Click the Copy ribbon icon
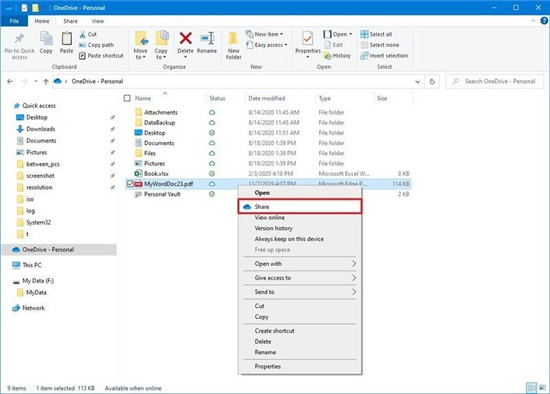The height and width of the screenshot is (394, 550). (46, 39)
